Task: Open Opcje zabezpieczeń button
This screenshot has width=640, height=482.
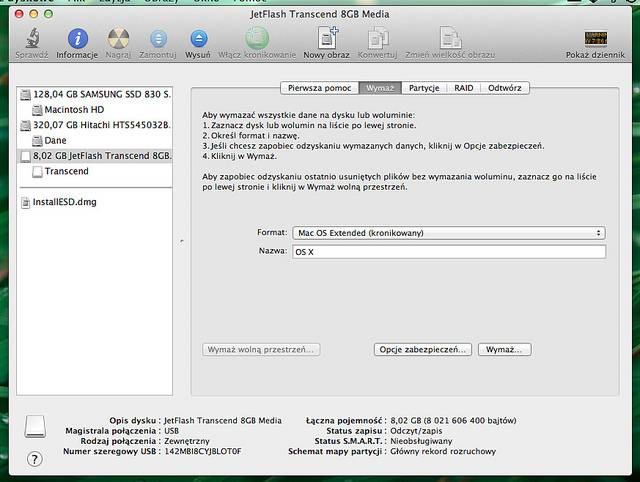Action: click(x=422, y=350)
